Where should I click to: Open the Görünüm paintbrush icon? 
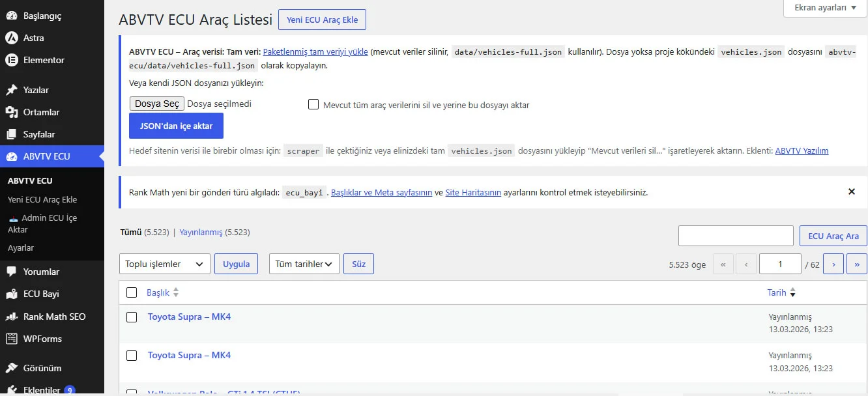(11, 368)
